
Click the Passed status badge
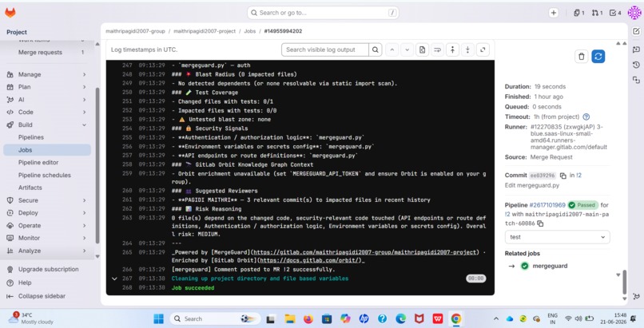click(582, 205)
